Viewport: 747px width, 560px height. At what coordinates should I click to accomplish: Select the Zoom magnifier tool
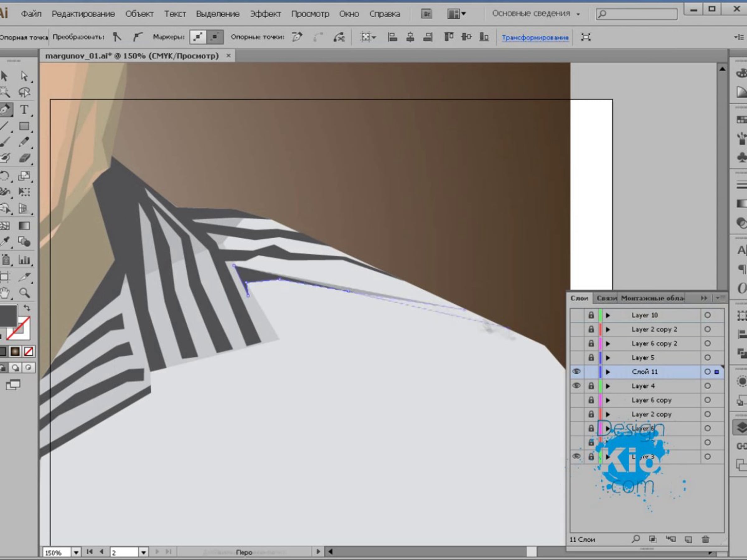tap(24, 293)
